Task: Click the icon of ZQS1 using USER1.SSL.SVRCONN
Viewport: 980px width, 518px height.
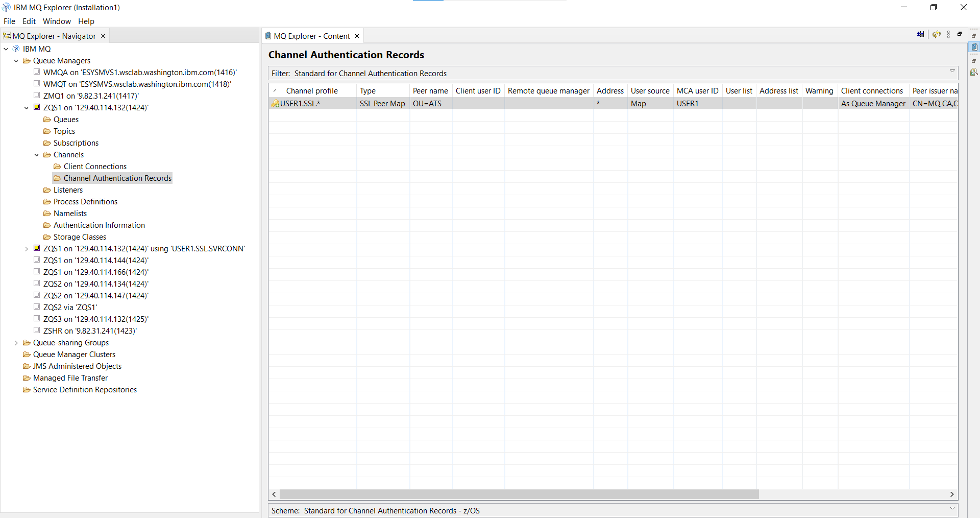Action: (37, 248)
